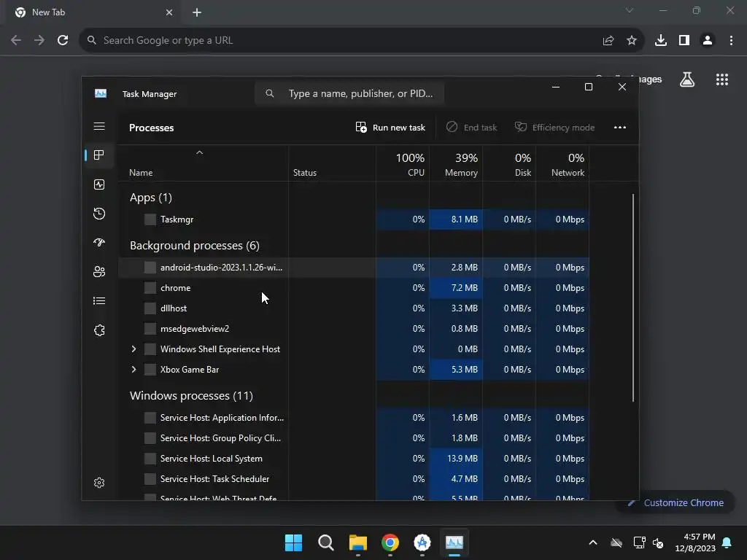Toggle Chrome side panel icon
This screenshot has height=560, width=747.
pos(684,40)
